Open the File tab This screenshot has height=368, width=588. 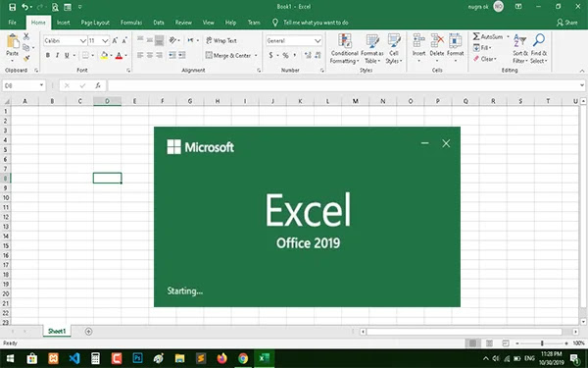[13, 23]
